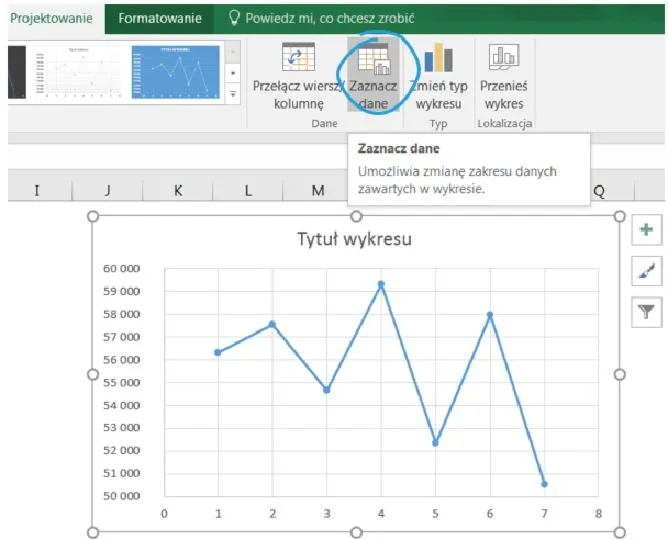Click the chart's top-middle resize handle
This screenshot has height=540, width=668.
356,216
